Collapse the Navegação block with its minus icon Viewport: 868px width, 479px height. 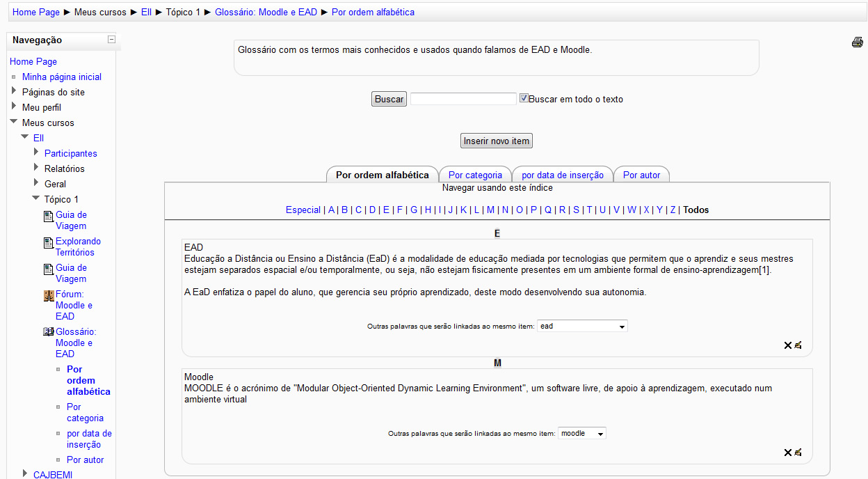click(x=111, y=40)
